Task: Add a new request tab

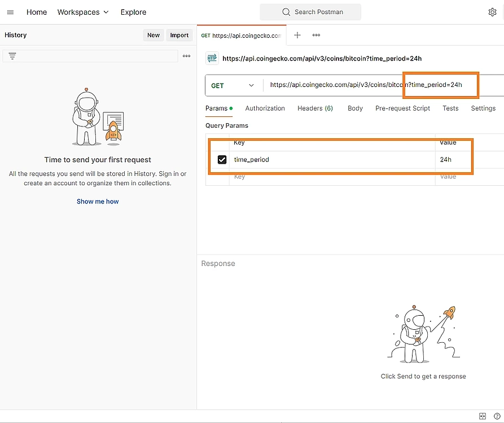Action: coord(297,35)
